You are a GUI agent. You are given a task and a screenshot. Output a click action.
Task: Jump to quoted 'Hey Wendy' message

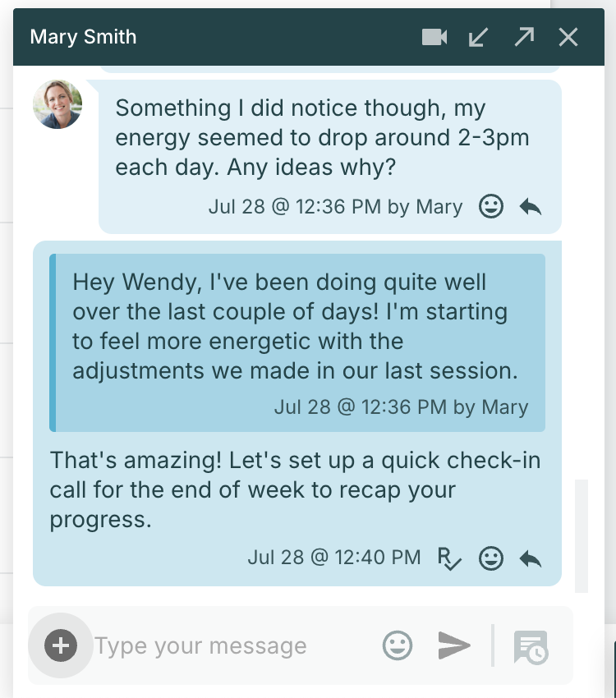click(297, 342)
